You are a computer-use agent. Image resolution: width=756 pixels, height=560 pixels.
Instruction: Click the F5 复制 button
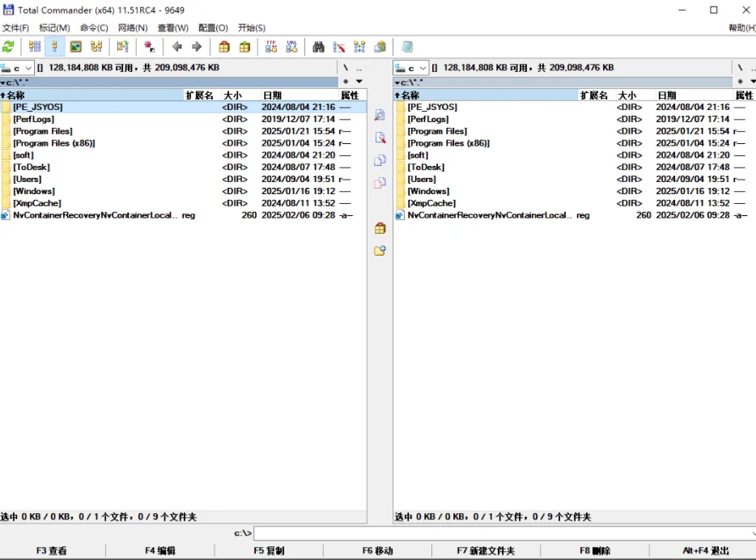point(269,550)
